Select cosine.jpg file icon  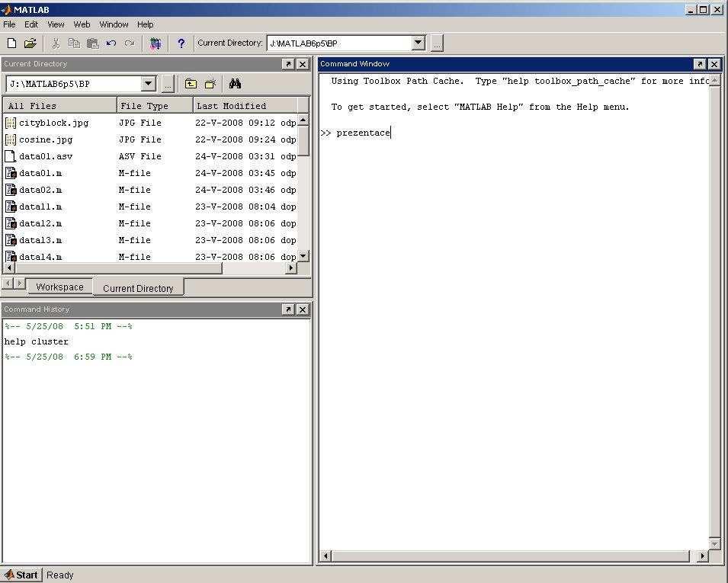[10, 139]
